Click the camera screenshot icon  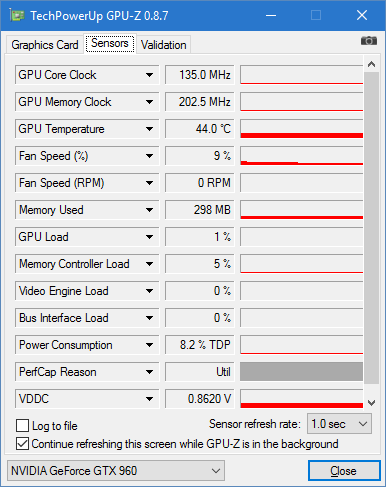tap(369, 41)
